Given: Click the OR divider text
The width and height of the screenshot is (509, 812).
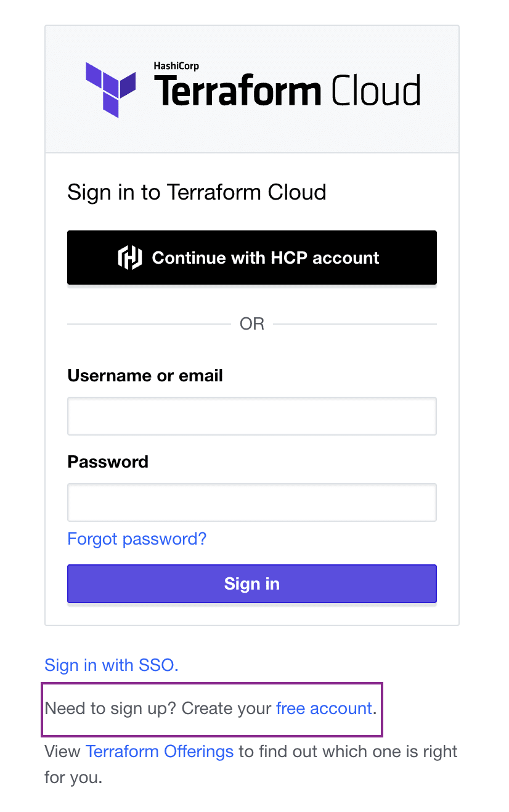Looking at the screenshot, I should click(x=252, y=323).
